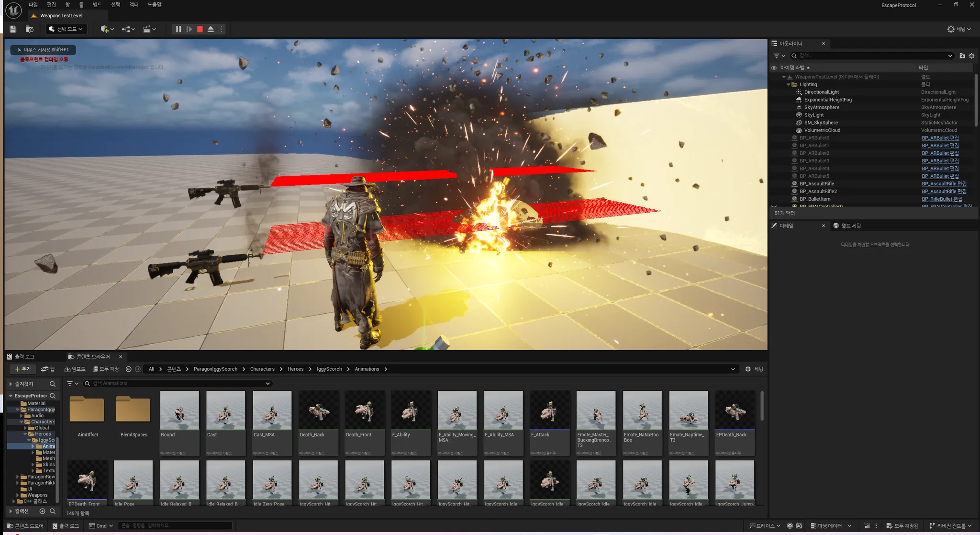Stop the running play session
The image size is (980, 535).
coord(200,29)
